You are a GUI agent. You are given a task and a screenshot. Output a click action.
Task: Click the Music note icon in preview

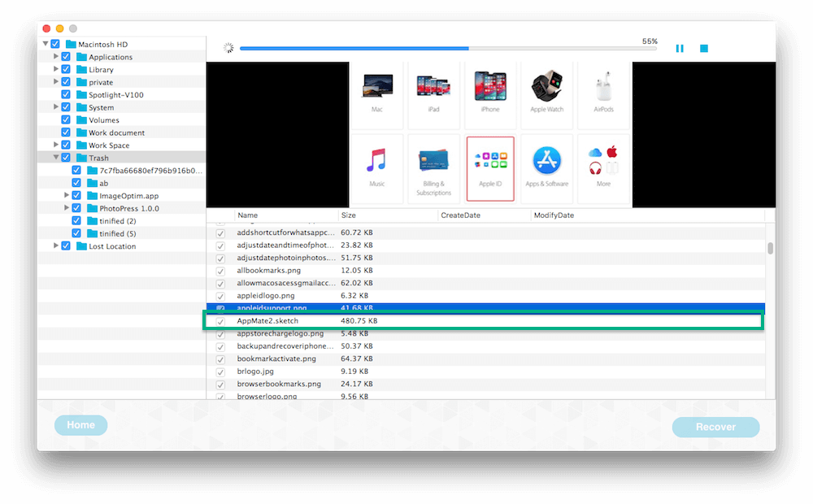376,159
